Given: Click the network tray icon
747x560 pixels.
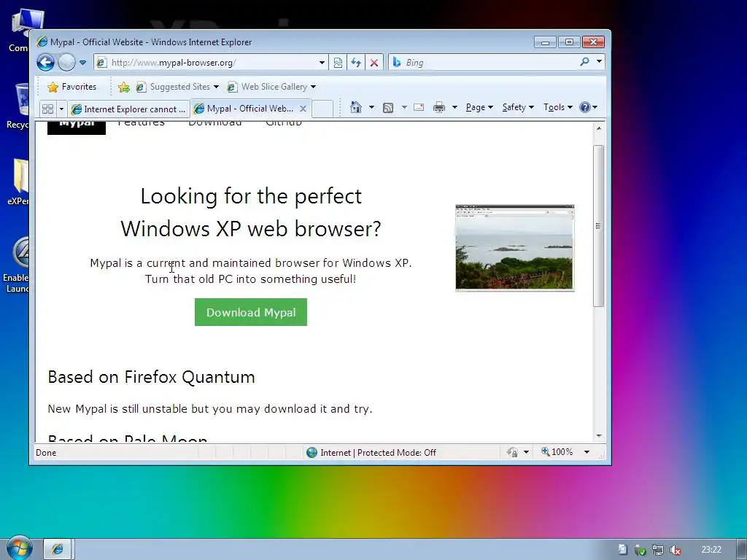Looking at the screenshot, I should (x=658, y=550).
